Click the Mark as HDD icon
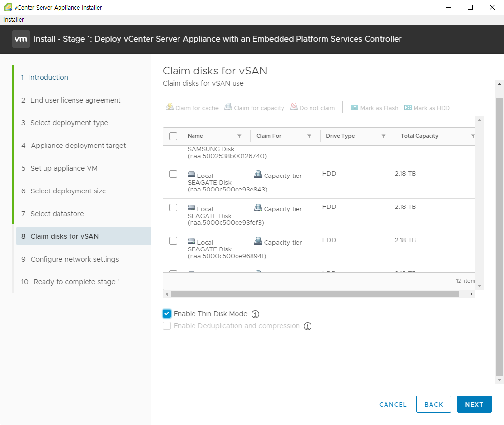This screenshot has width=504, height=425. (x=408, y=108)
